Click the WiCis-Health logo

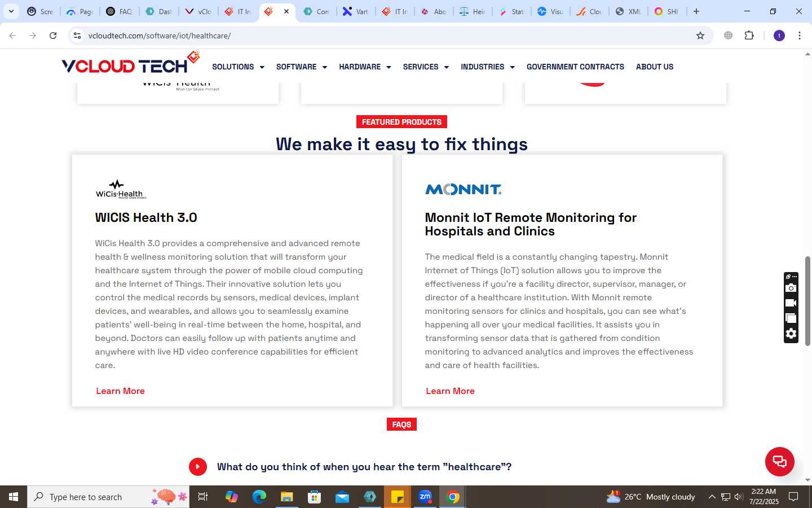[x=121, y=190]
